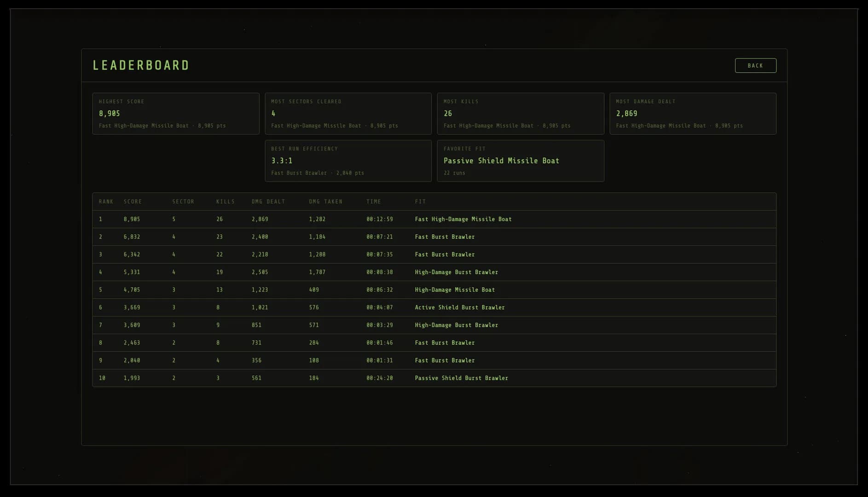This screenshot has height=497, width=868.
Task: Click time 00:07:21 in the table
Action: point(380,237)
